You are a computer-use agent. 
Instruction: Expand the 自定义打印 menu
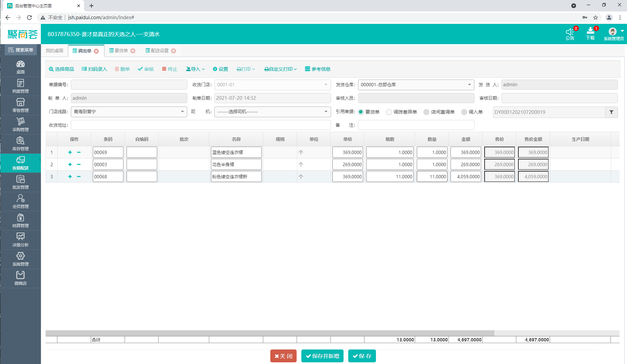(280, 69)
